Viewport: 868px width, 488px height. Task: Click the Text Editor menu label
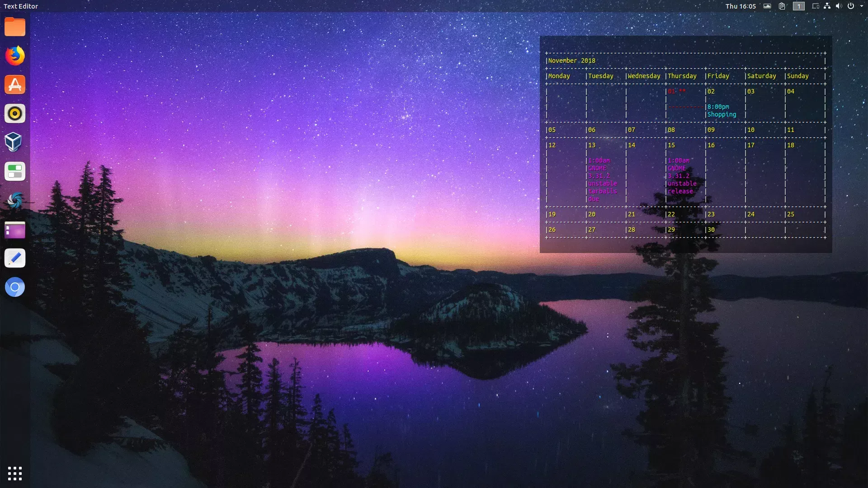(19, 6)
